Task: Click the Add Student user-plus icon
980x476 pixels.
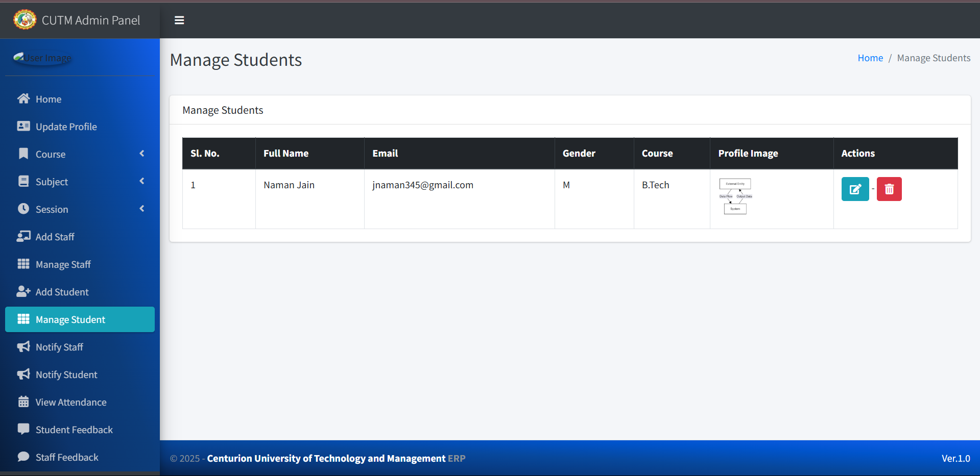Action: click(23, 291)
